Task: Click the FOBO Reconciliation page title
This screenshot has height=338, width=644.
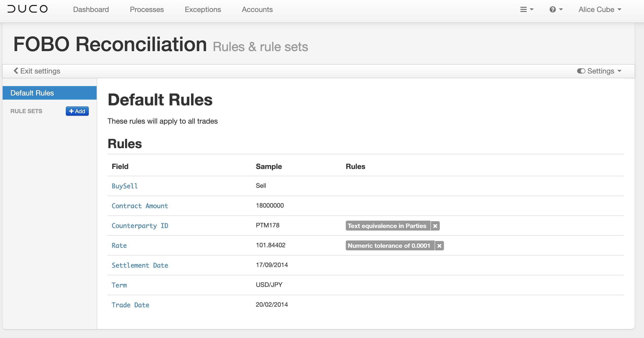Action: pos(110,44)
